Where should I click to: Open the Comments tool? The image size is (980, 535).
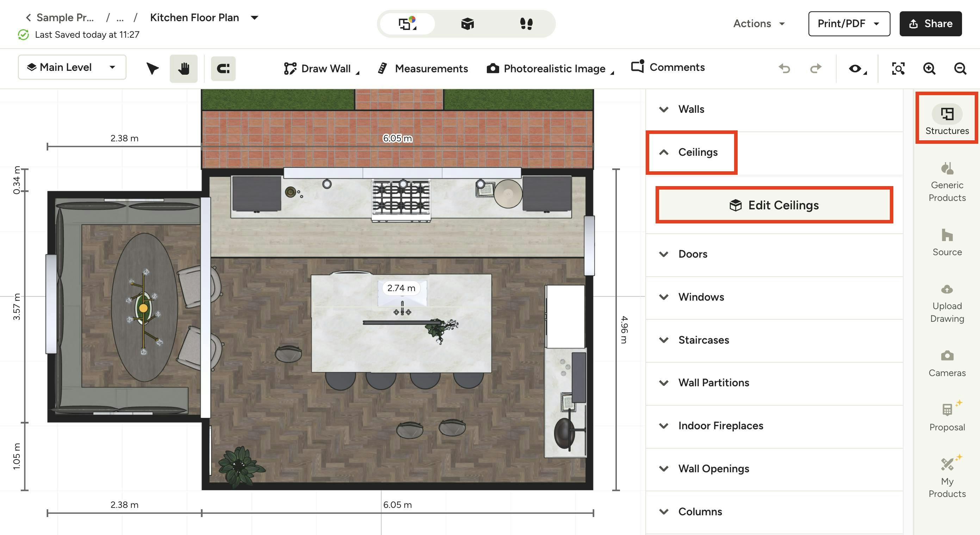point(668,67)
